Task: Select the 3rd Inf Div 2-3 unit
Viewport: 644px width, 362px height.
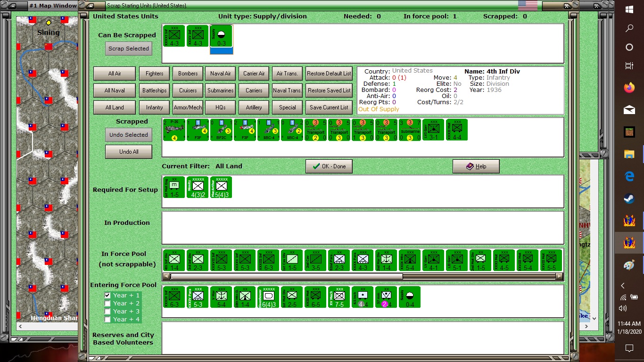Action: [198, 260]
